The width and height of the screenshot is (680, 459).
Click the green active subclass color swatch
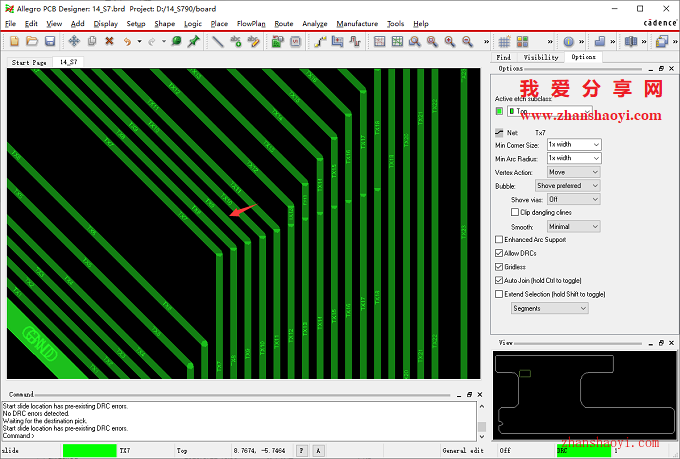[499, 111]
